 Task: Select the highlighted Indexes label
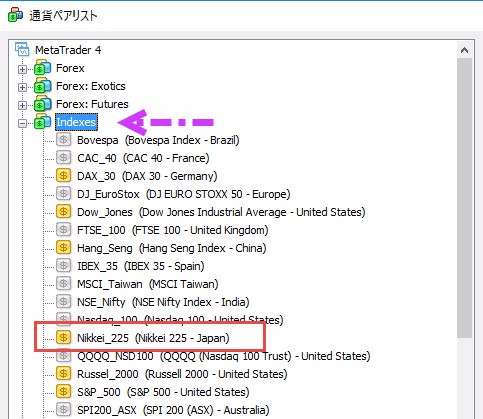(76, 122)
